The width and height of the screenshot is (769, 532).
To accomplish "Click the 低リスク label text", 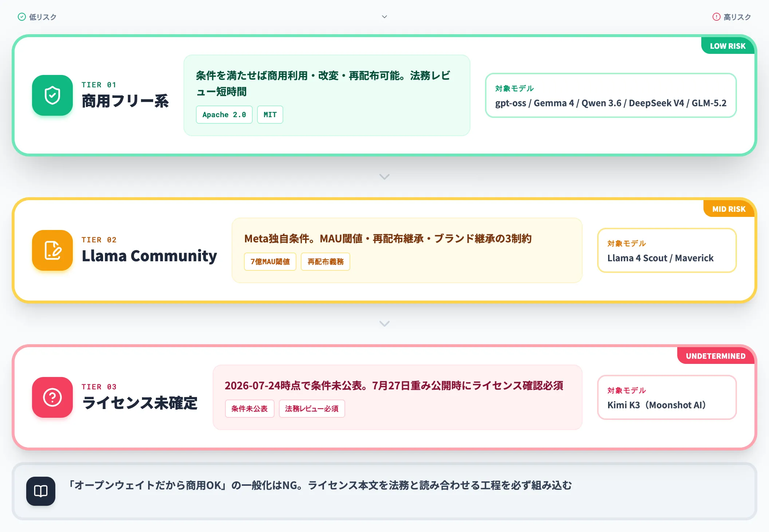I will pos(43,17).
